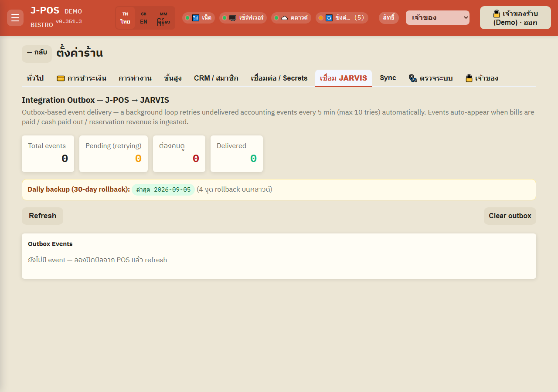Image resolution: width=558 pixels, height=392 pixels.
Task: Click the Daily backup (30-day rollback) label
Action: [x=79, y=189]
